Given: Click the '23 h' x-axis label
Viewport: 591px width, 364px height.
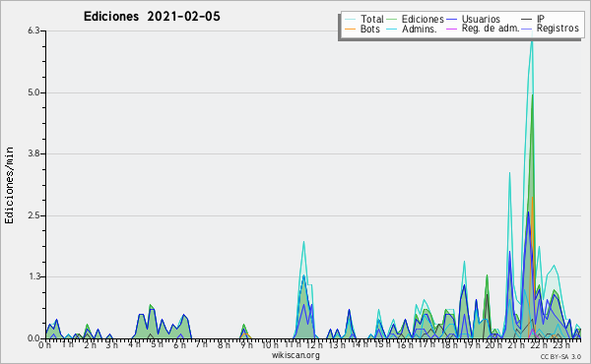Looking at the screenshot, I should coord(561,345).
